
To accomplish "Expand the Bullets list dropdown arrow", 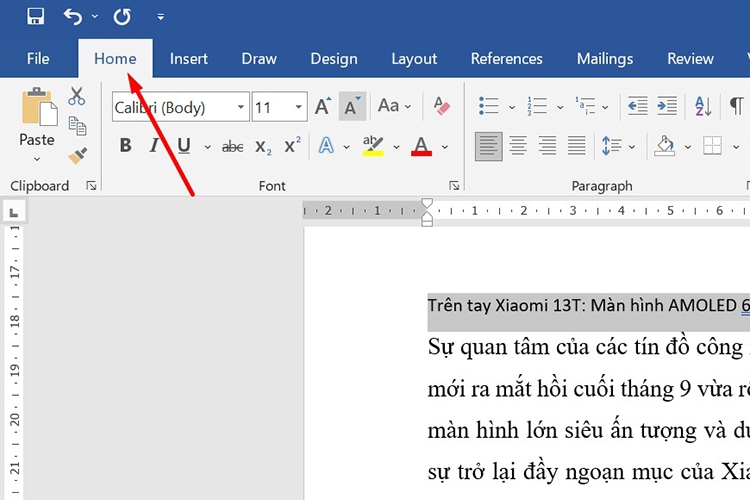I will pyautogui.click(x=511, y=107).
